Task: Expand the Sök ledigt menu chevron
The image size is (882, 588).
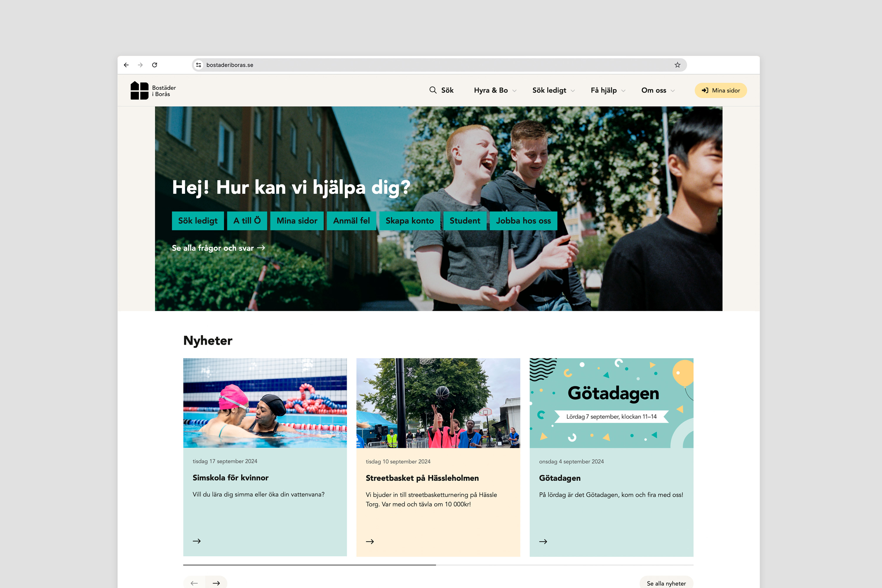Action: coord(573,91)
